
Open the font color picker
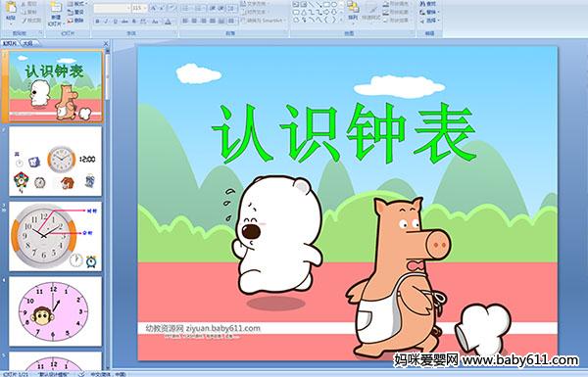pyautogui.click(x=169, y=22)
